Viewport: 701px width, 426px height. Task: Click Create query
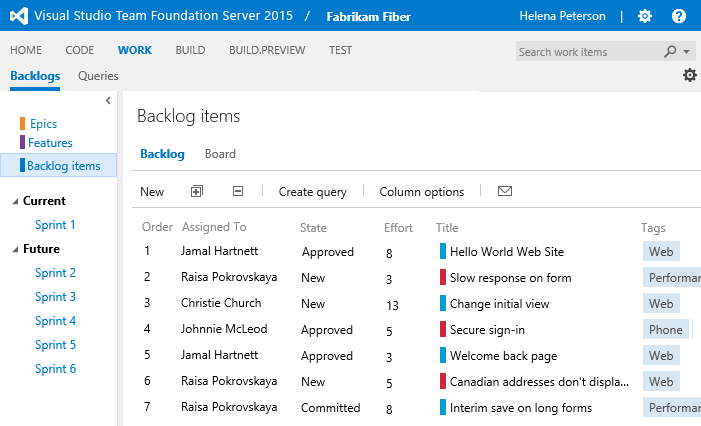pos(312,192)
